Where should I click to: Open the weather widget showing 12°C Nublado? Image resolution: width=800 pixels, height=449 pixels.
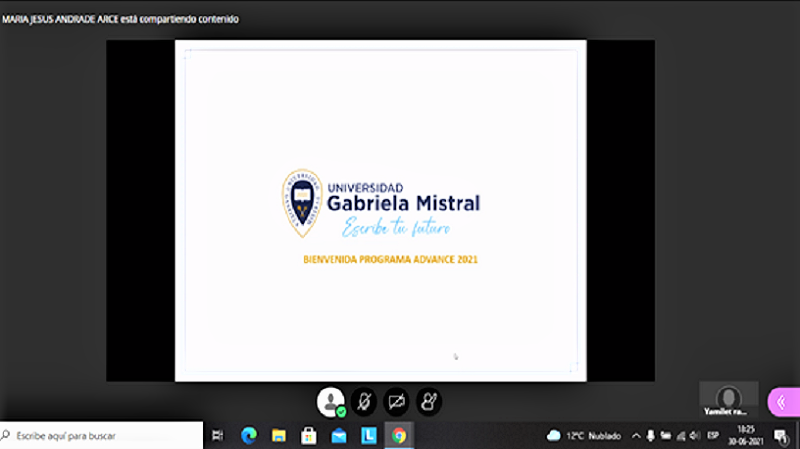[x=584, y=435]
